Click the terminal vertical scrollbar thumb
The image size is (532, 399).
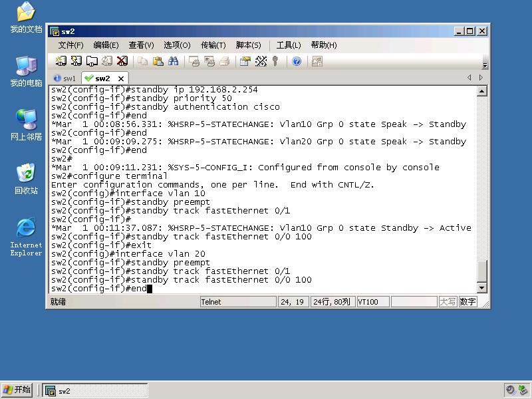click(481, 271)
